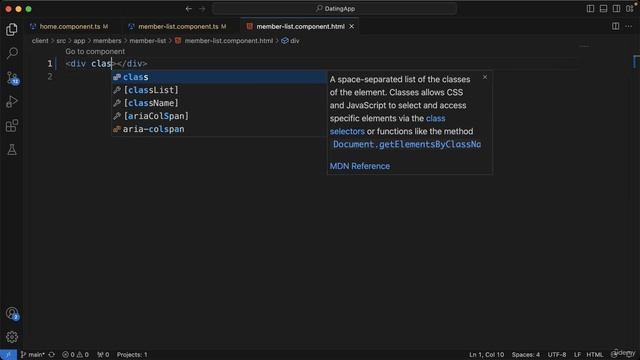The height and width of the screenshot is (360, 640).
Task: Open the Run and Debug view
Action: point(12,102)
